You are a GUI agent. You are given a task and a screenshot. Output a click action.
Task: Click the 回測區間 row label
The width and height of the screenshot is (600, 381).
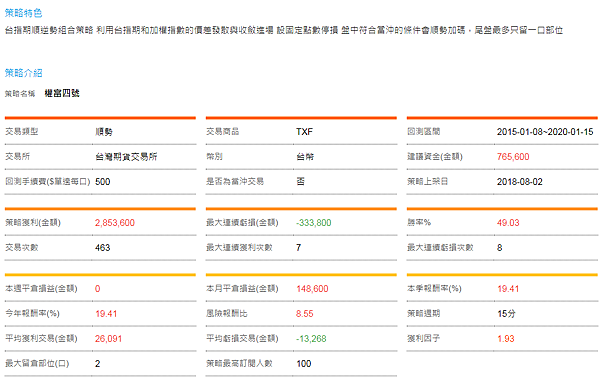[424, 132]
